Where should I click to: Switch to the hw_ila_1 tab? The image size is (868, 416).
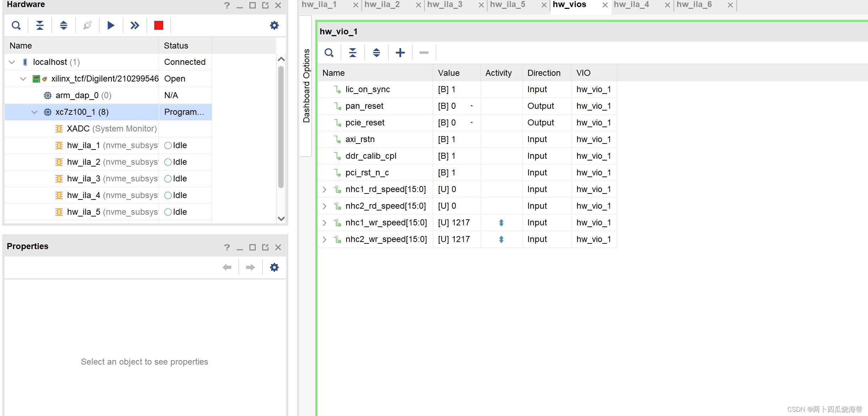click(319, 5)
